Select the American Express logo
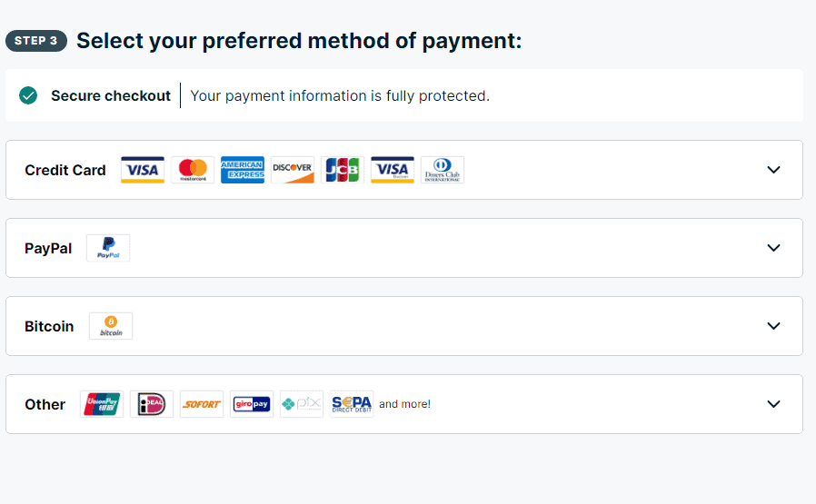816x504 pixels. tap(243, 170)
